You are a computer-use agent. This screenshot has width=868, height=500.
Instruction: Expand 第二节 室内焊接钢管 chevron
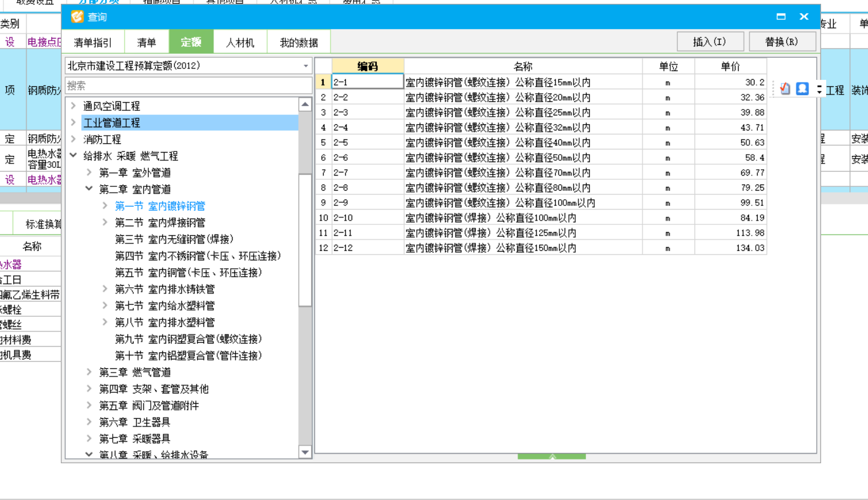pyautogui.click(x=105, y=222)
